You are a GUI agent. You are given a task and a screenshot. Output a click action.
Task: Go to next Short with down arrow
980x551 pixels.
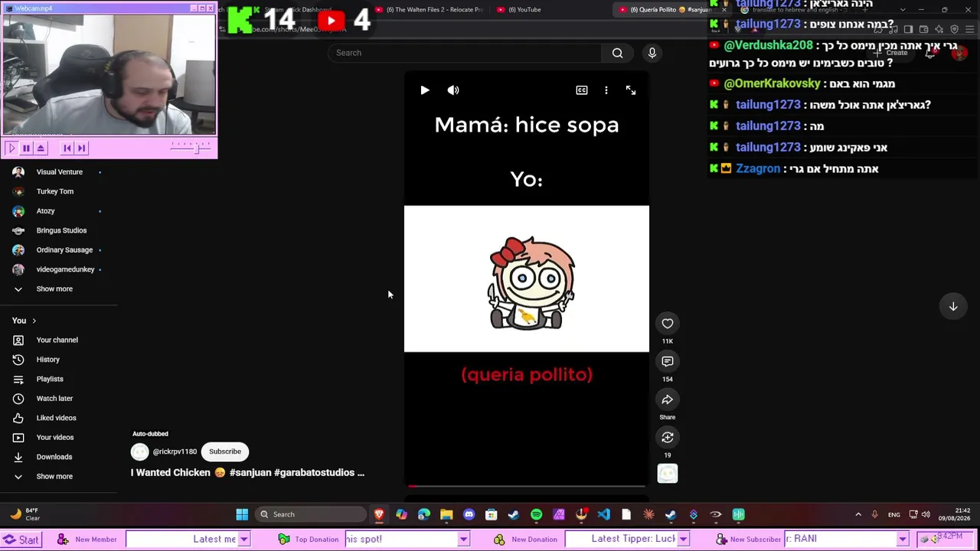pos(953,307)
